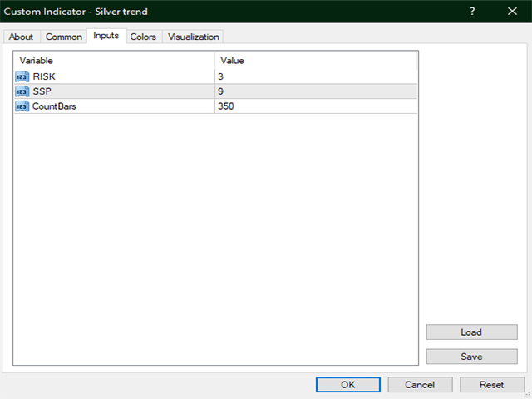Select the CountBars value cell showing 350
532x399 pixels.
click(316, 106)
